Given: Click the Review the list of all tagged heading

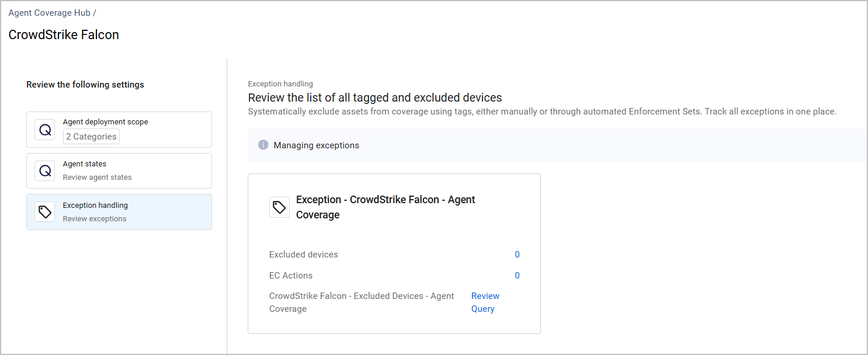Looking at the screenshot, I should click(x=375, y=98).
